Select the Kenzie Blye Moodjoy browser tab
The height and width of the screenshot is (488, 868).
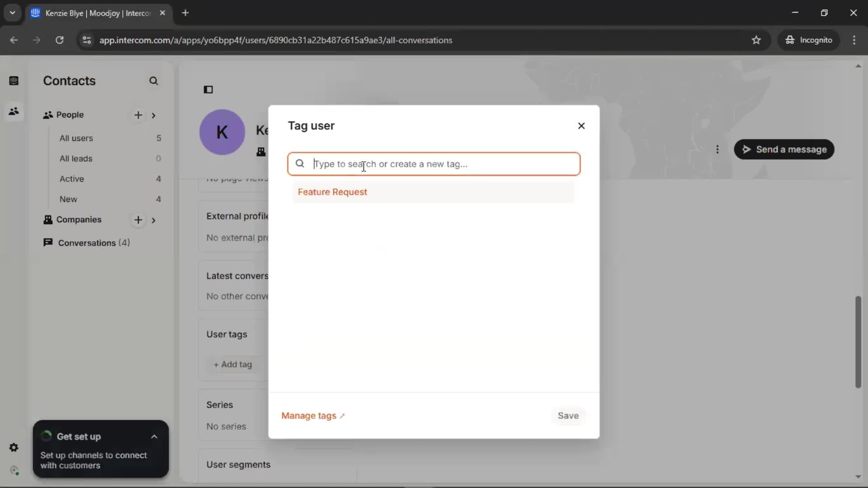tap(98, 13)
